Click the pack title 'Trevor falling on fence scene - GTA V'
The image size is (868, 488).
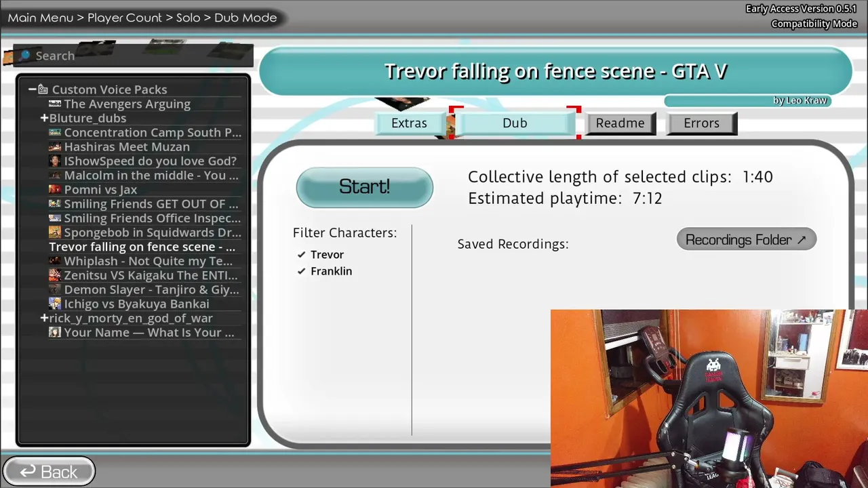(x=555, y=71)
